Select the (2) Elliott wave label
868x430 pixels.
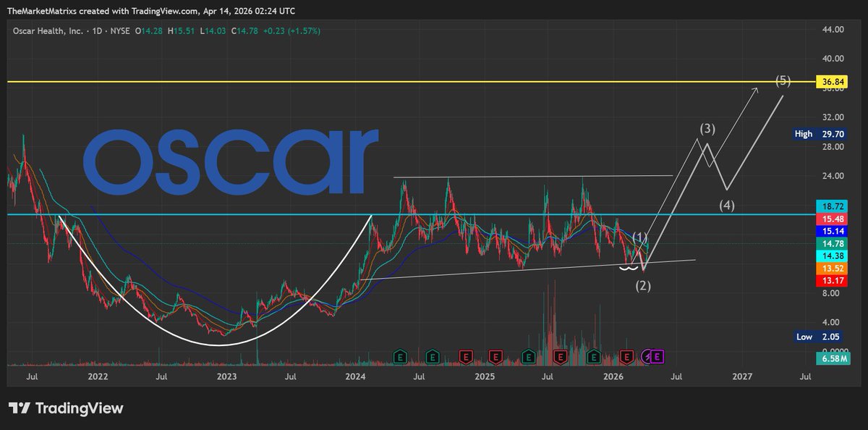tap(643, 285)
